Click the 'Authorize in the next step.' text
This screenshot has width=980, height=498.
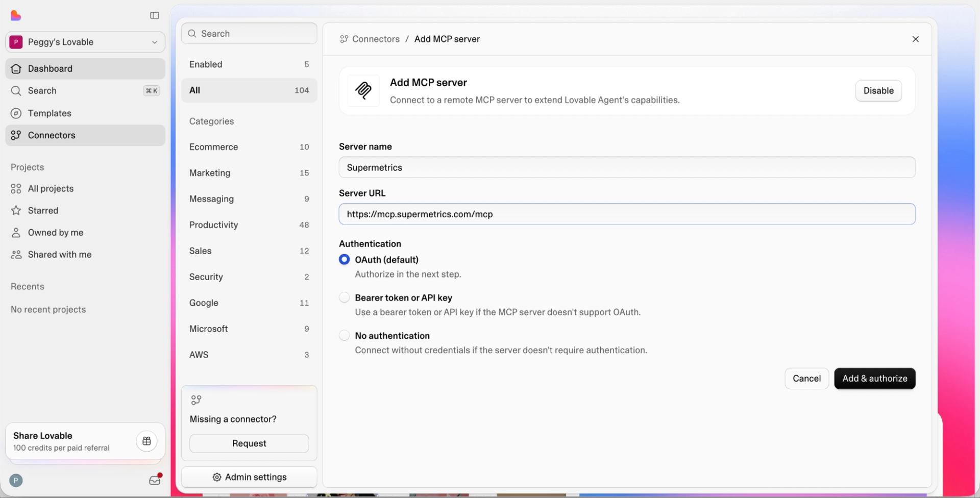click(408, 275)
